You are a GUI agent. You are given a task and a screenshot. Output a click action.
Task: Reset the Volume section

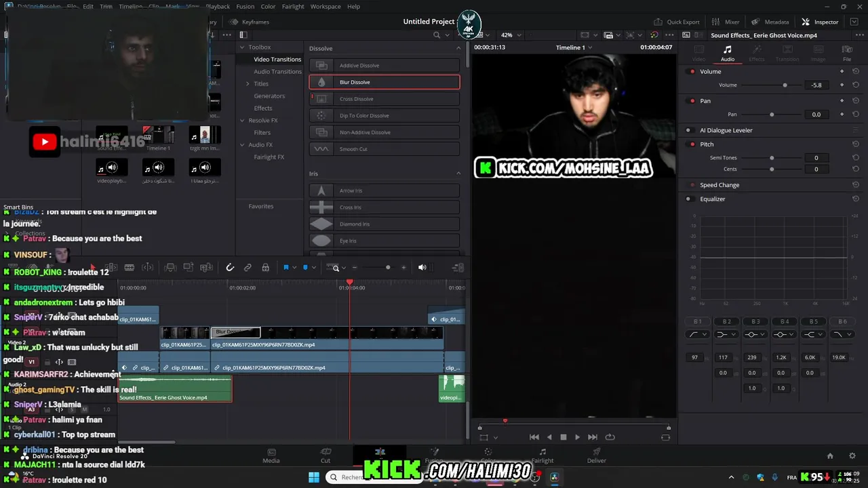pyautogui.click(x=856, y=71)
